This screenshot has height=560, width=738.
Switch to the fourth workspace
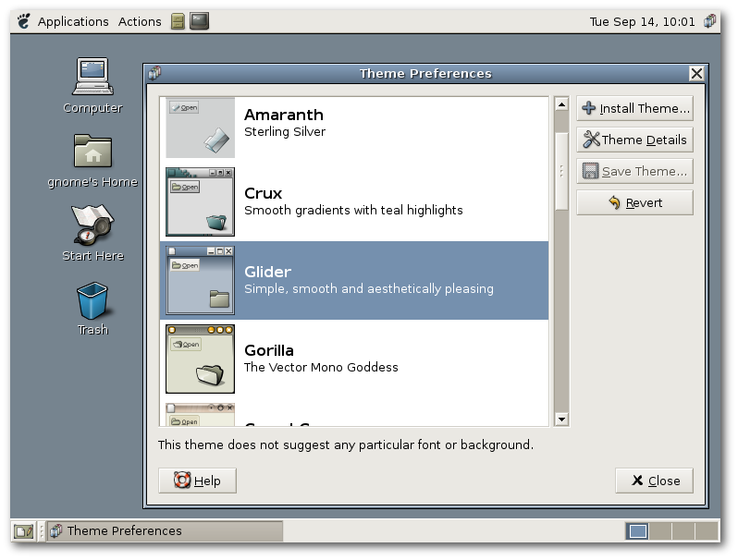(707, 531)
